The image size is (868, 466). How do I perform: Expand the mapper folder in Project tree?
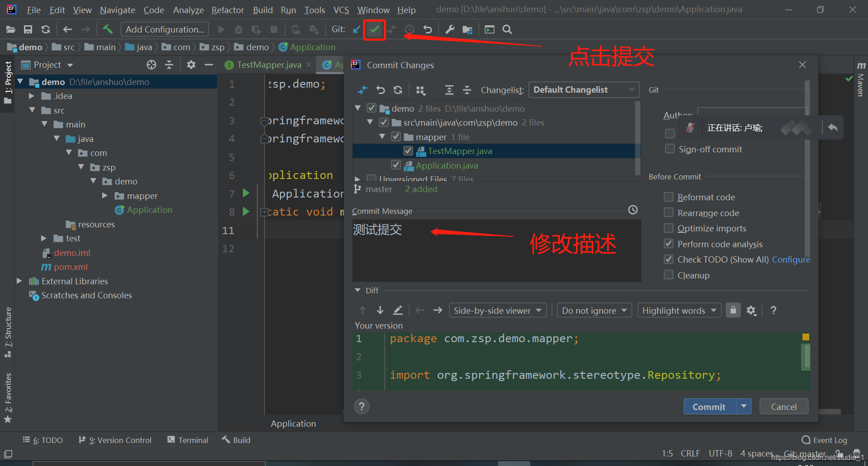point(105,195)
